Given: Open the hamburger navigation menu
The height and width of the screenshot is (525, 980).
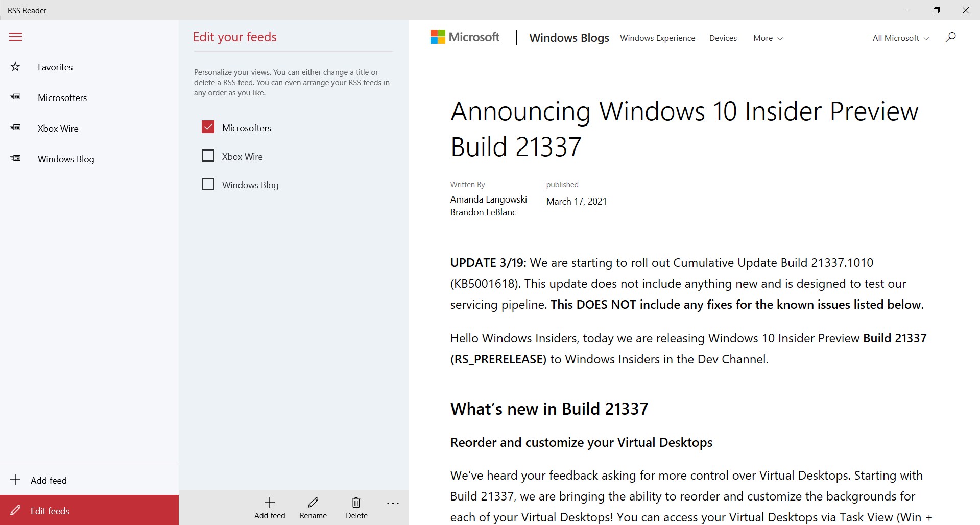Looking at the screenshot, I should pyautogui.click(x=16, y=37).
